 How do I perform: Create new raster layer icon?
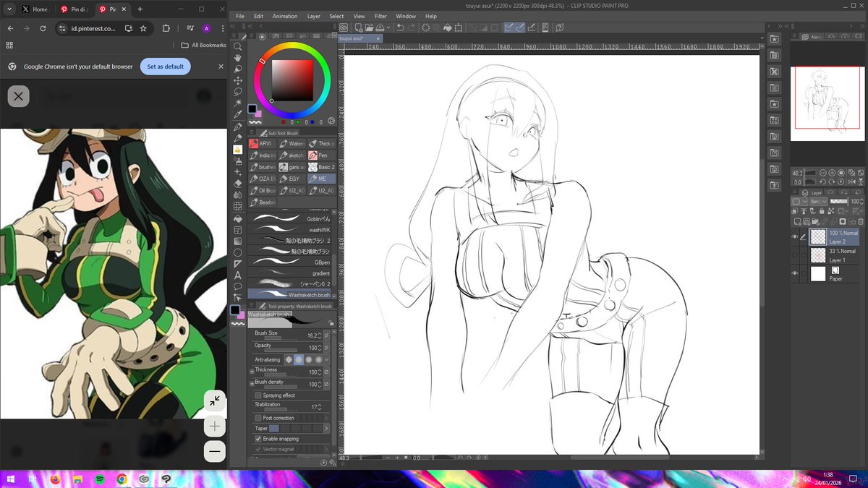[796, 221]
